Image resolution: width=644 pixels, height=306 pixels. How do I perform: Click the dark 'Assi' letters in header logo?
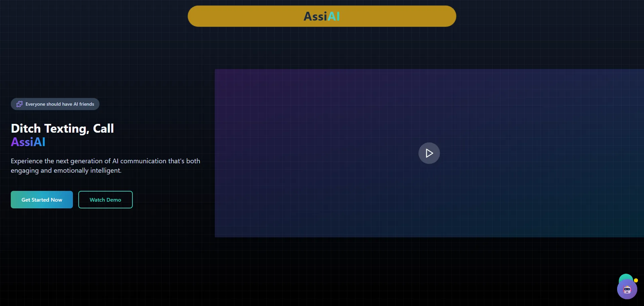tap(315, 16)
